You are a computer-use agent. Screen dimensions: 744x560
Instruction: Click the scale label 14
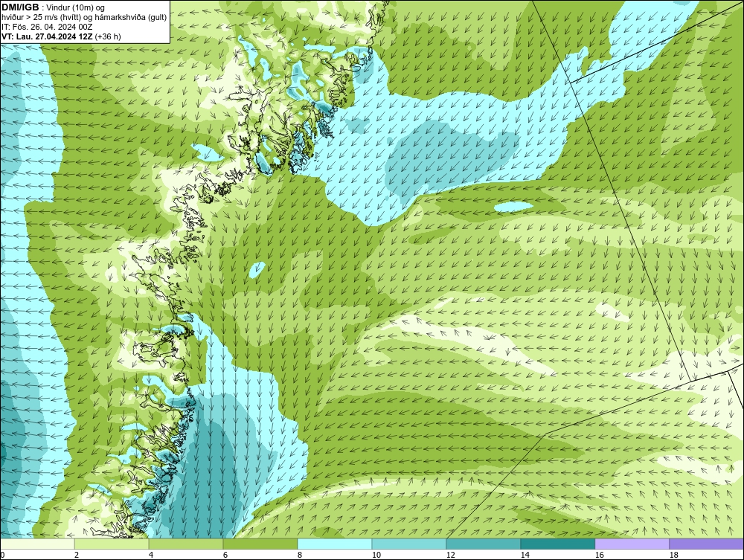click(x=525, y=555)
